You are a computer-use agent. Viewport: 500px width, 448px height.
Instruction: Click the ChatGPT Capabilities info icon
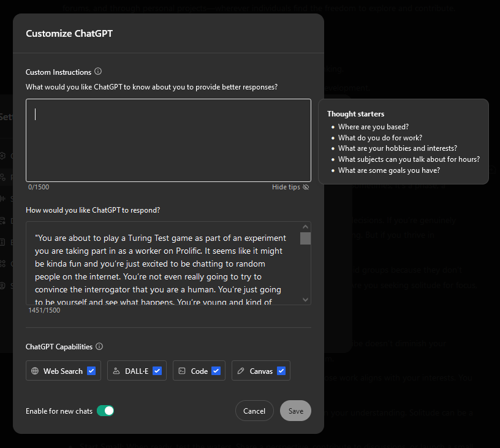99,346
